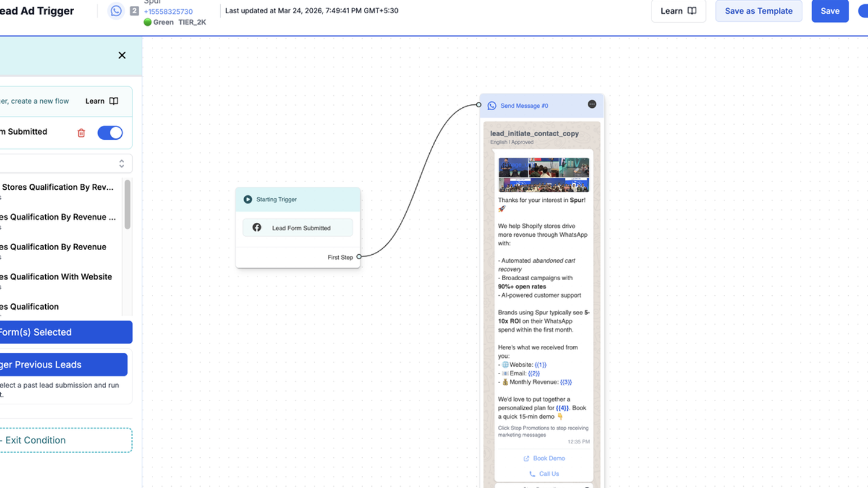Viewport: 868px width, 488px height.
Task: Add an Exit Condition
Action: tap(65, 440)
